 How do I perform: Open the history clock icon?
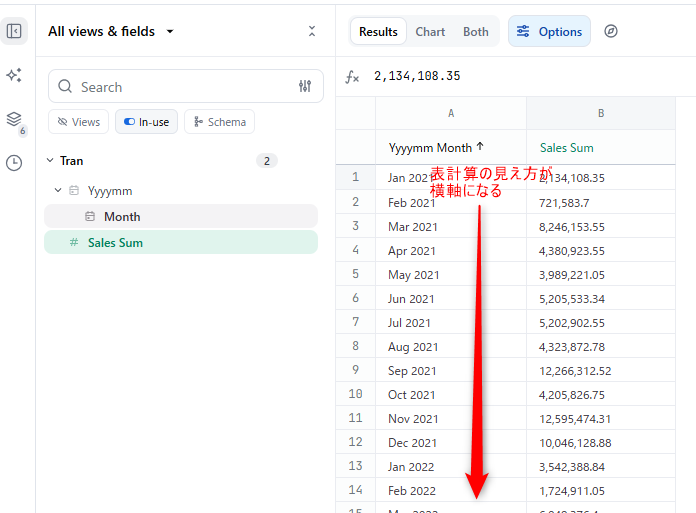14,162
